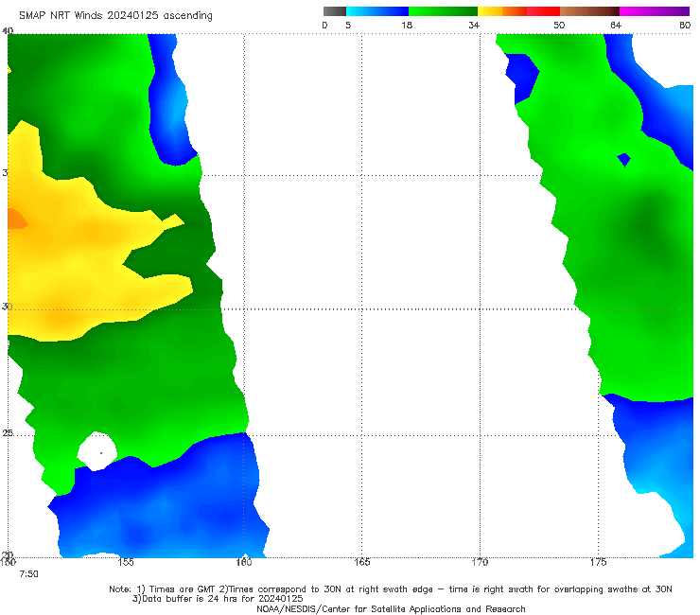Click the title 'SMAP NRT Winds 20240125 ascending'

[115, 16]
